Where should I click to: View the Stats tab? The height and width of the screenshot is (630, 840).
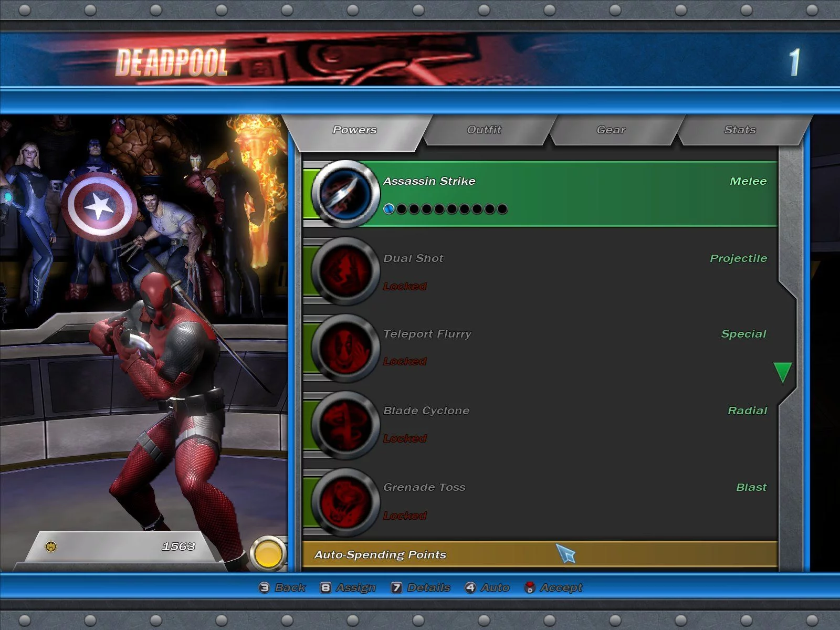coord(740,130)
